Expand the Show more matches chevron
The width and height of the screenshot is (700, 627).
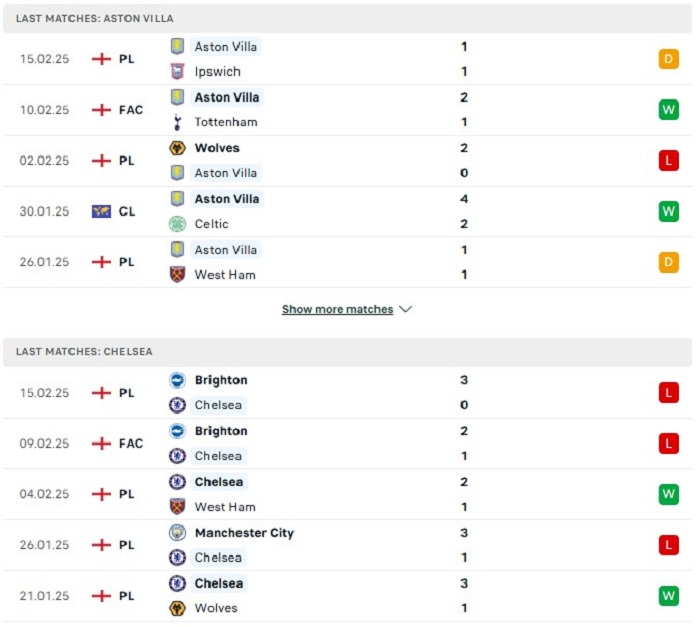(405, 309)
